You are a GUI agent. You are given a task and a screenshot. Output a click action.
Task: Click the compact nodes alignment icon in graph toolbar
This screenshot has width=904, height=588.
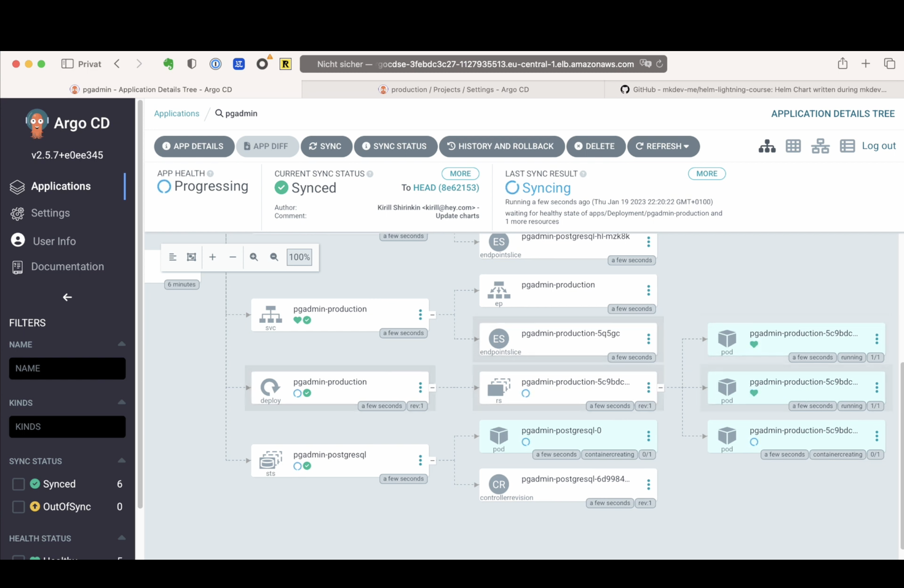(x=172, y=257)
